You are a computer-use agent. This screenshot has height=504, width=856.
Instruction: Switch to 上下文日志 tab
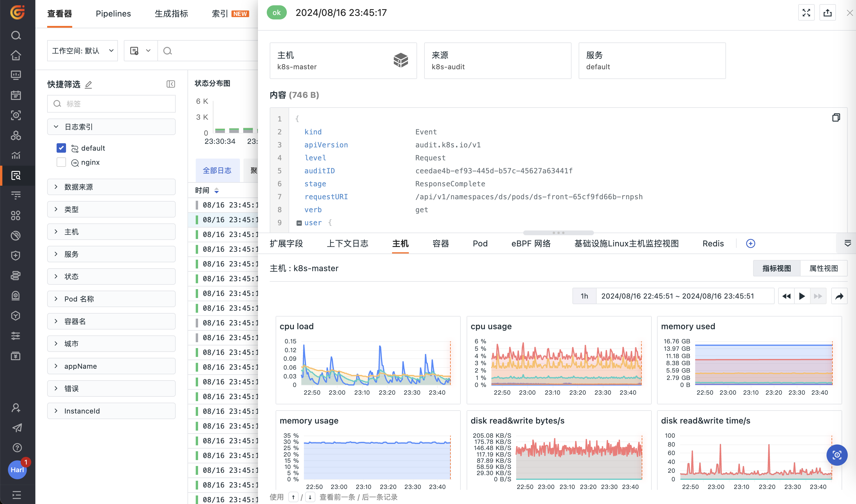[x=347, y=243]
